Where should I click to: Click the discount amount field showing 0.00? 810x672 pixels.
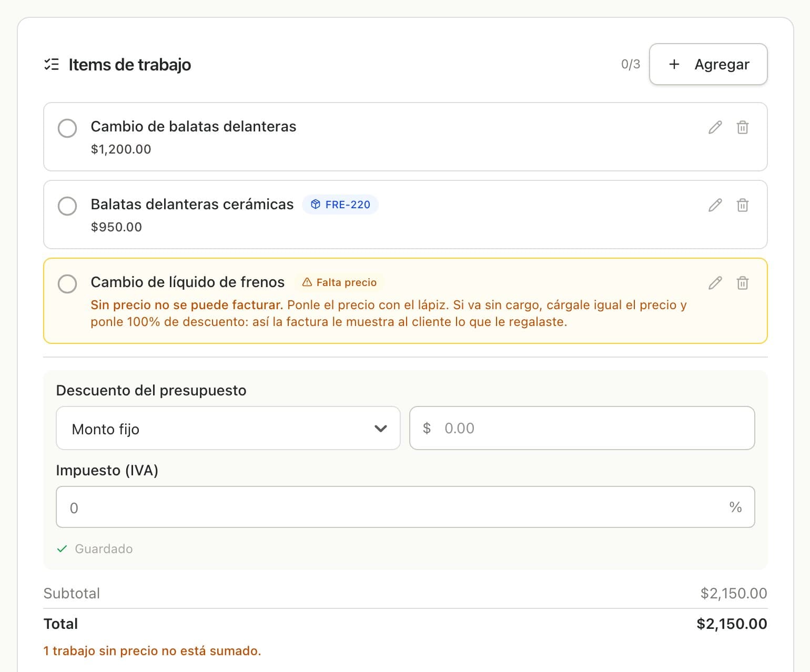pos(582,428)
